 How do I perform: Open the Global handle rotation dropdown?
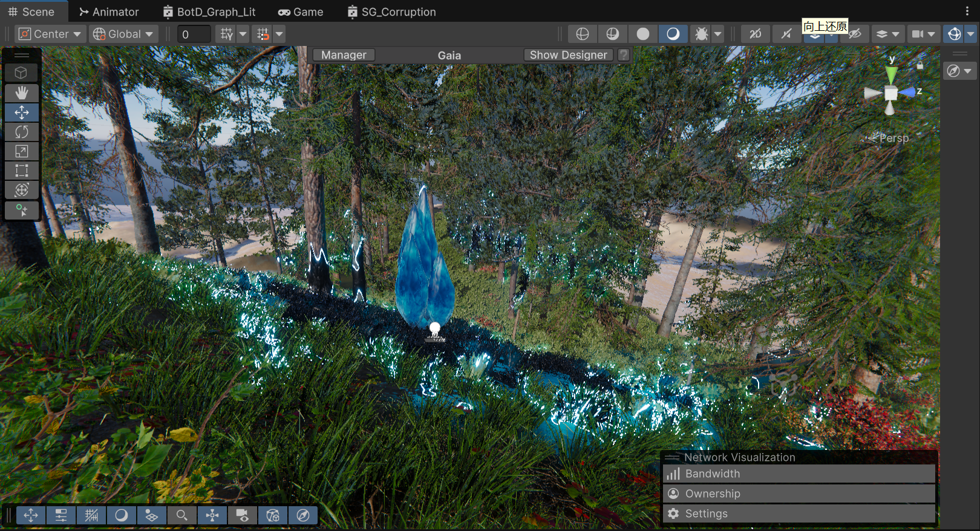coord(123,34)
